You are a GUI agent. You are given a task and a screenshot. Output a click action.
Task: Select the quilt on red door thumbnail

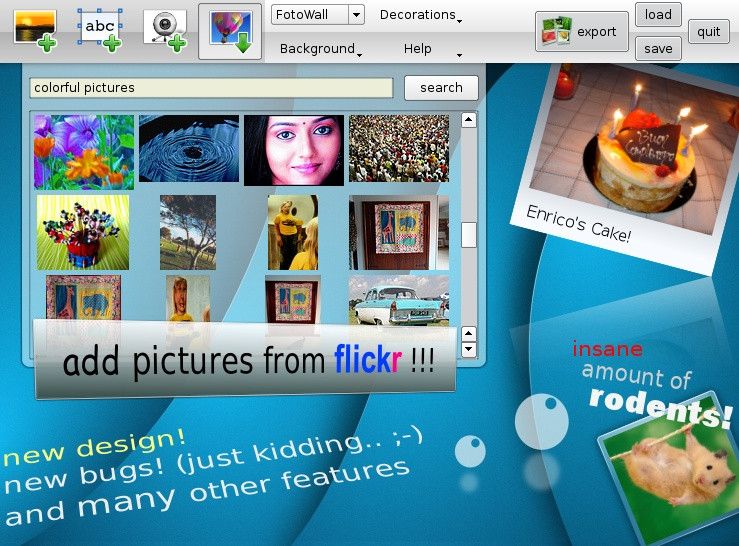[399, 232]
